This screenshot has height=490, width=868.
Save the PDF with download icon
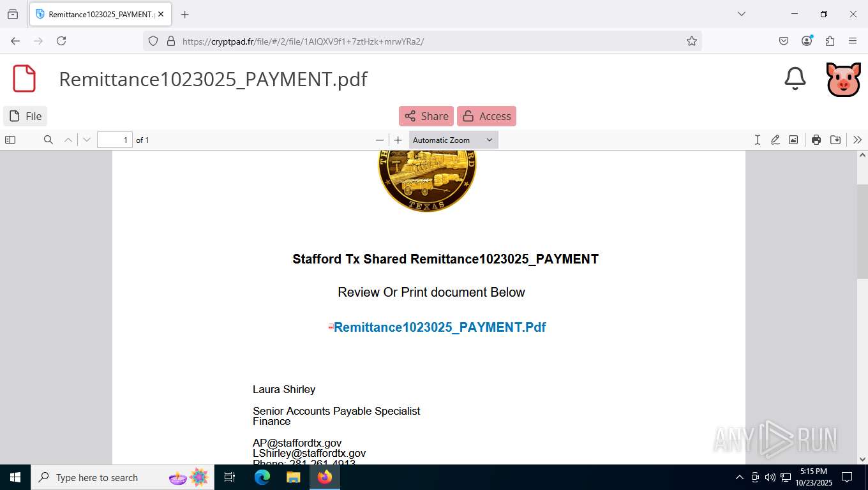click(x=835, y=140)
